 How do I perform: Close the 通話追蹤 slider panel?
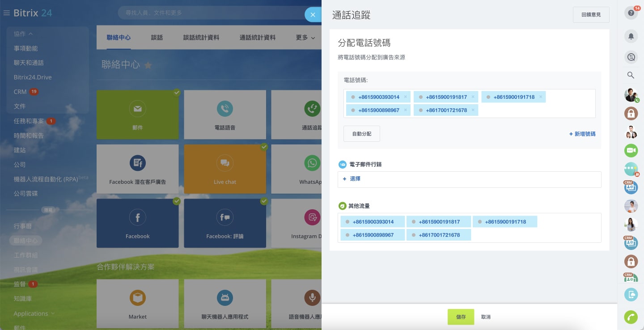313,15
